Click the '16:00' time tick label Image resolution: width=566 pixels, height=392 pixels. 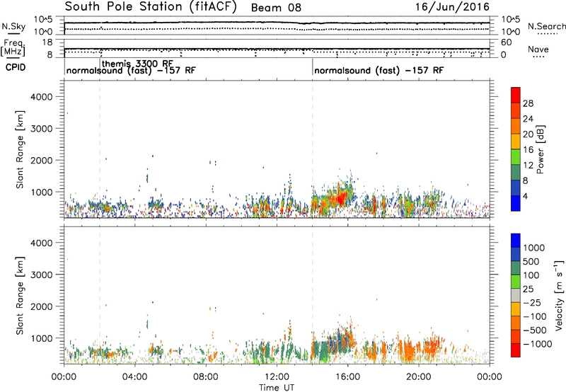pyautogui.click(x=348, y=377)
